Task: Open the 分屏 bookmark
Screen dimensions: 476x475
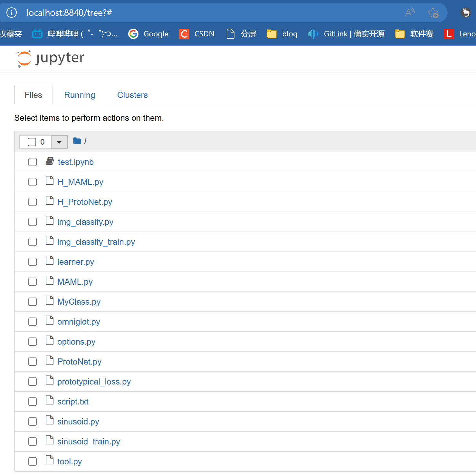Action: (x=242, y=34)
